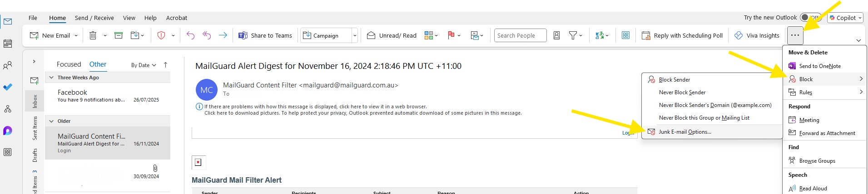Viewport: 868px width, 194px height.
Task: Open New Email dropdown arrow
Action: pos(76,35)
